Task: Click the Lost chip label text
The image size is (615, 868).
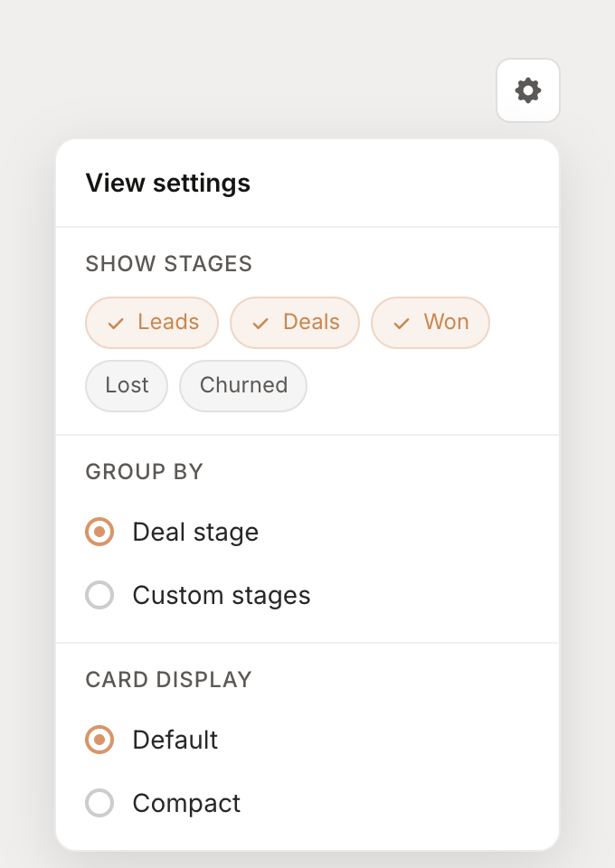Action: tap(127, 385)
